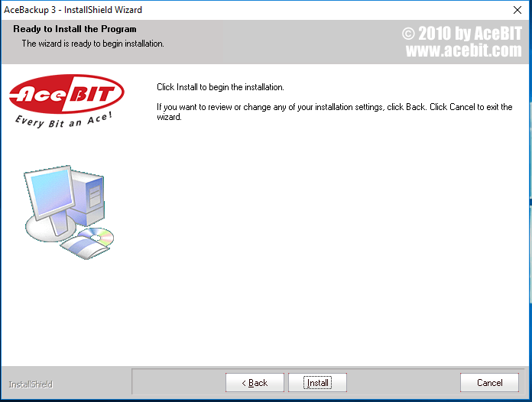Close the InstallShield Wizard window

(x=517, y=10)
